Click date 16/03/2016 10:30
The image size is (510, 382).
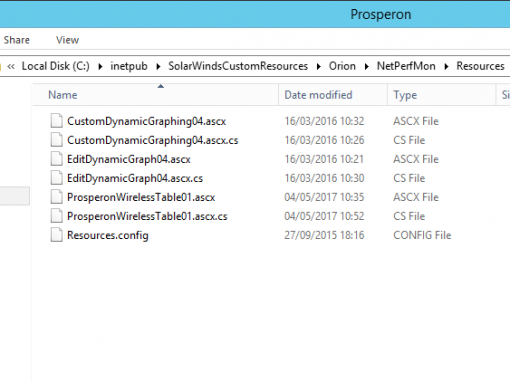324,178
